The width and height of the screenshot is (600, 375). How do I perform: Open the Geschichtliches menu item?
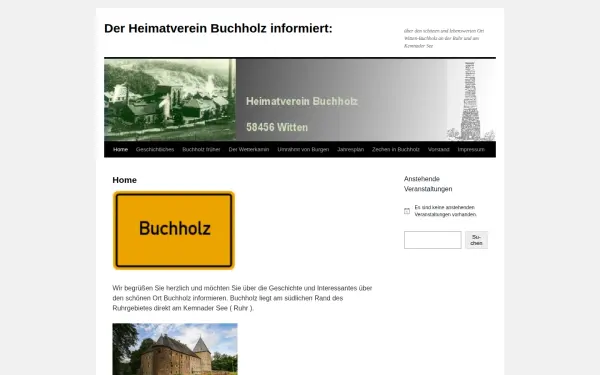pyautogui.click(x=155, y=150)
